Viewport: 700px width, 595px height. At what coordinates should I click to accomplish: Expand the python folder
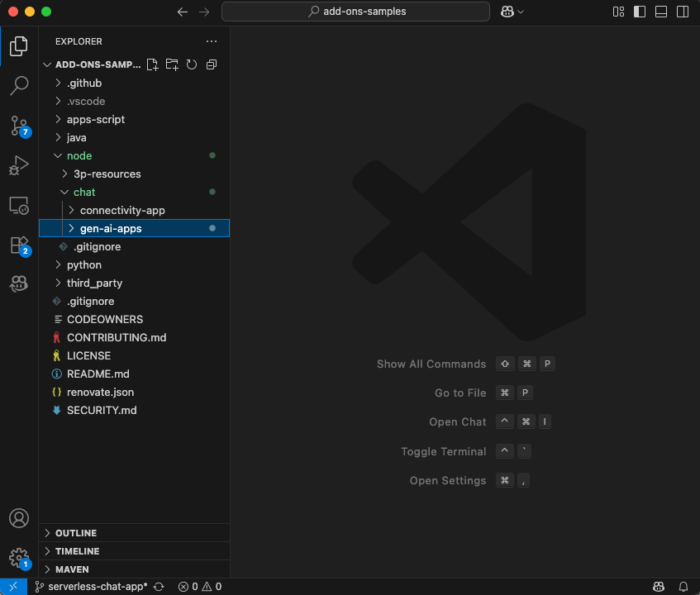click(83, 264)
